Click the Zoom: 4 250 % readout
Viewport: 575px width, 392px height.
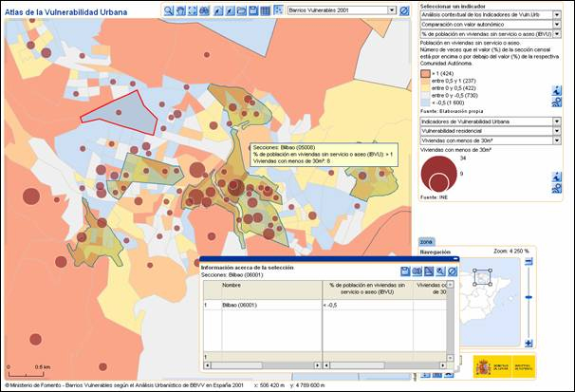[x=511, y=252]
